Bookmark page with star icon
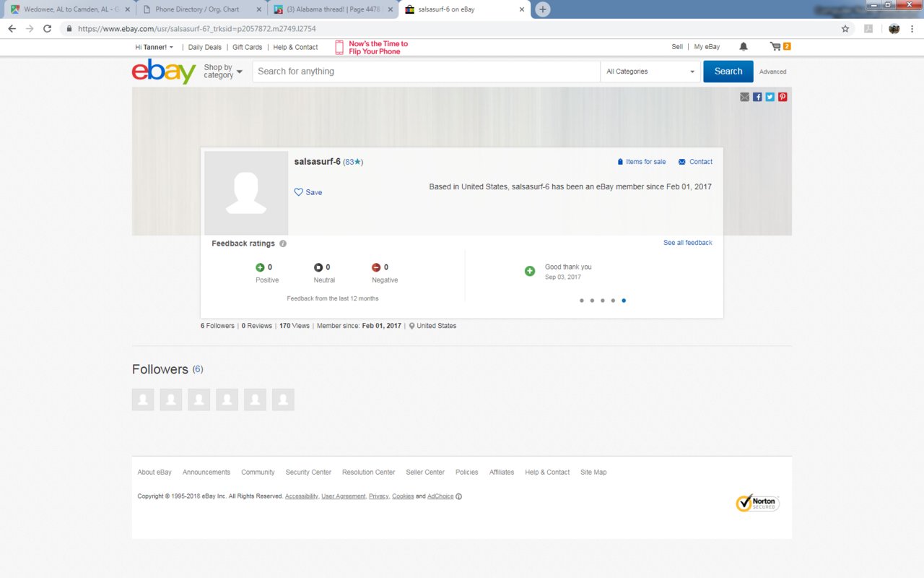This screenshot has height=578, width=924. [x=845, y=29]
